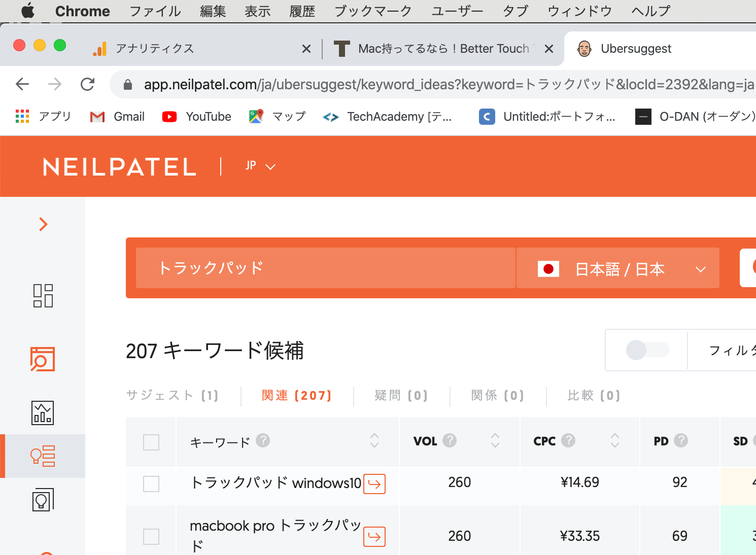
Task: Click the NEILPATEL logo
Action: point(120,167)
